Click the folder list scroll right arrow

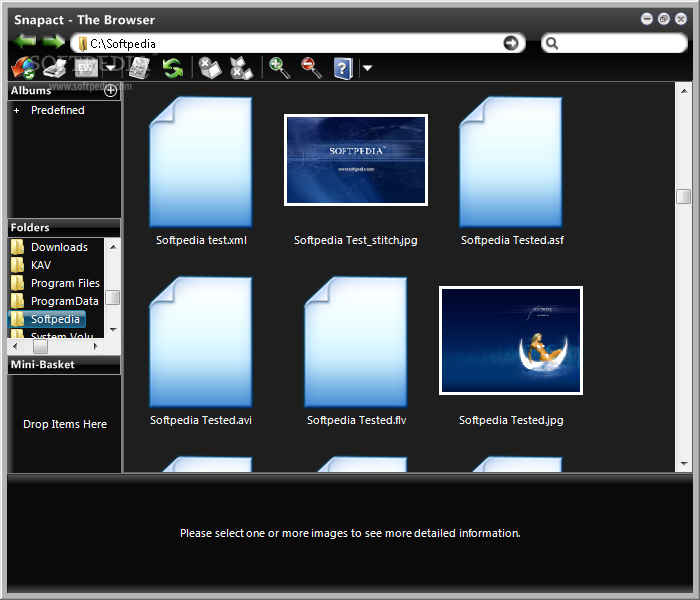(x=95, y=346)
